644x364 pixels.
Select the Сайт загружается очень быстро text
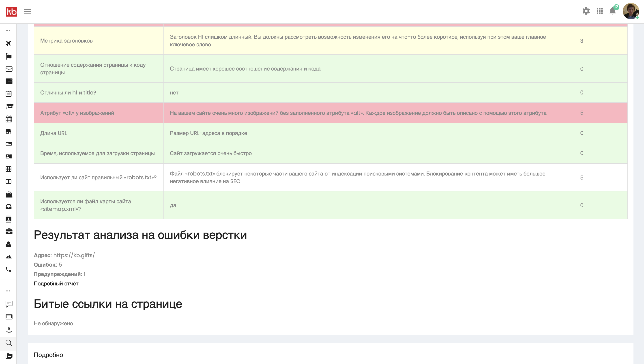point(211,153)
